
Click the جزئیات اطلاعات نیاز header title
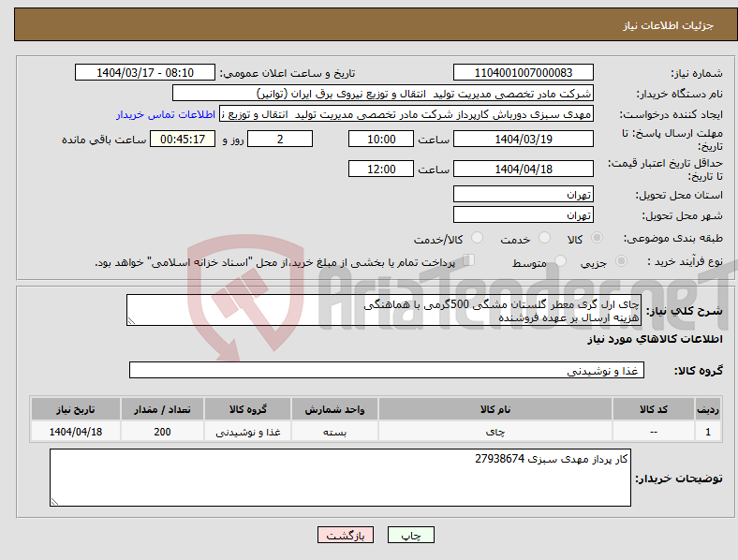coord(669,25)
